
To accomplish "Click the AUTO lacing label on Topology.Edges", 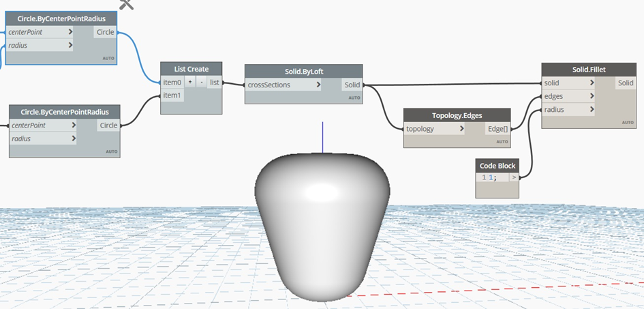I will (x=502, y=141).
